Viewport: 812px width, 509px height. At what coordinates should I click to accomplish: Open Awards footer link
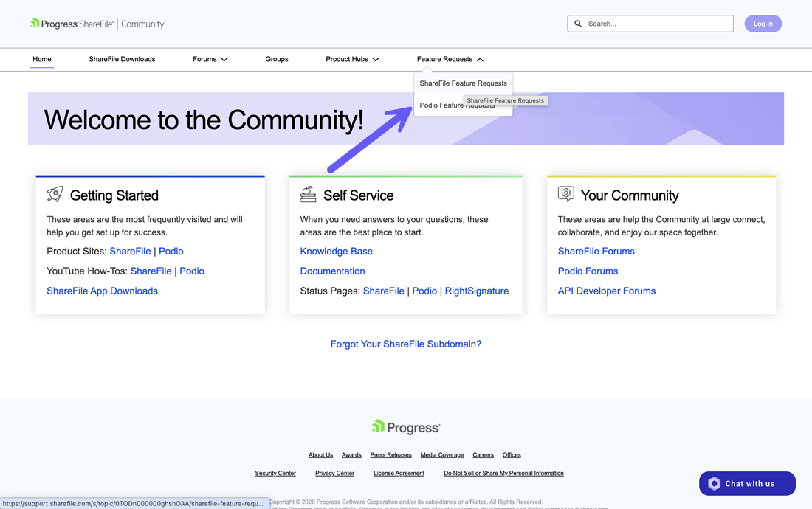click(x=351, y=455)
